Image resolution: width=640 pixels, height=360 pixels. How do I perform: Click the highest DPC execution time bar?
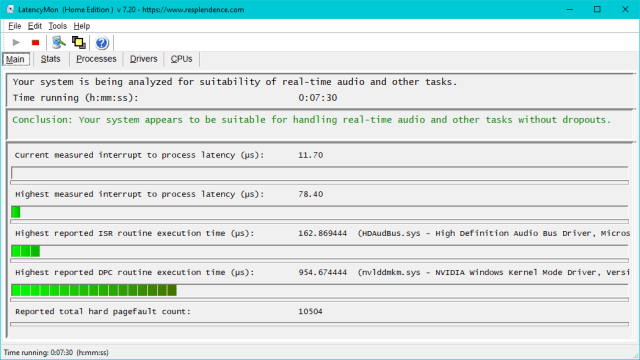click(320, 290)
